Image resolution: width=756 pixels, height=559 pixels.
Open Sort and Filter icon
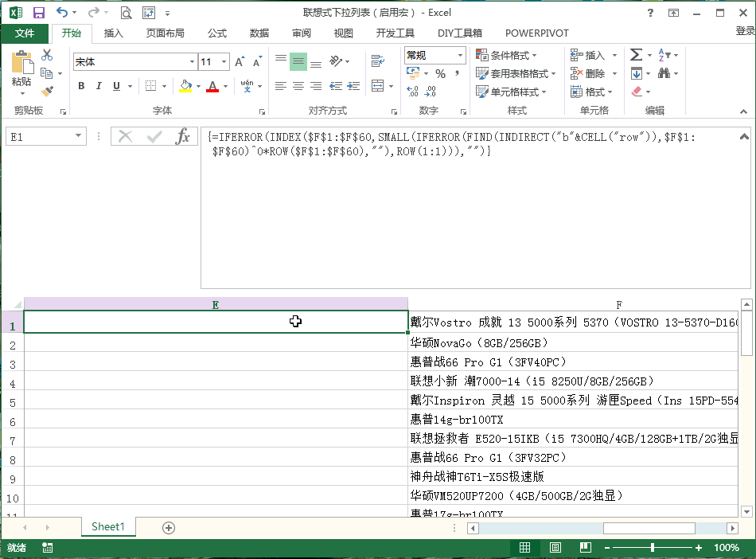pos(664,55)
